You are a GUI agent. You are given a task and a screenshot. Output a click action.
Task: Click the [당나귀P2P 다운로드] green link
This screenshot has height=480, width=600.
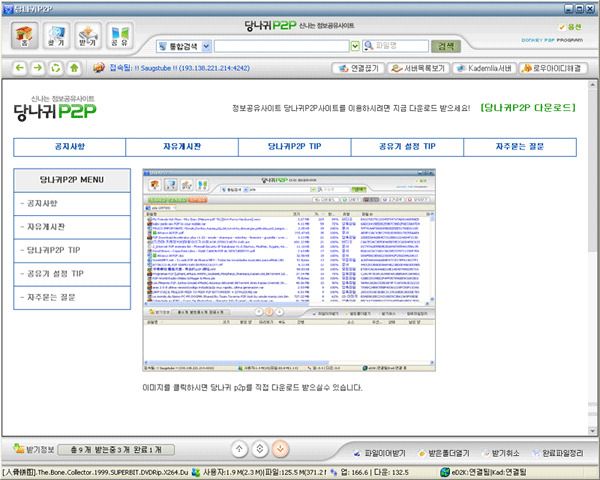point(528,108)
